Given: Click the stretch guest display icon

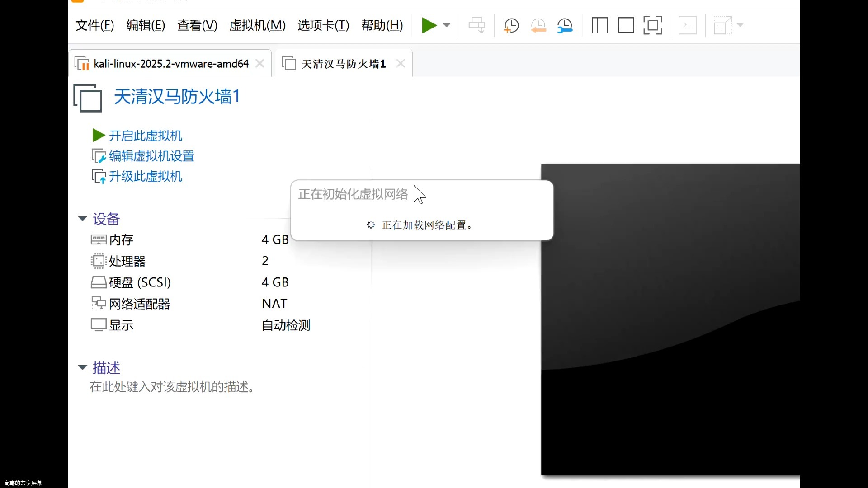Looking at the screenshot, I should (x=722, y=25).
